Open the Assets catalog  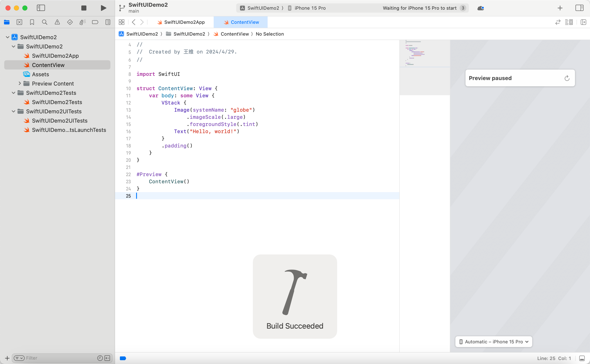57,74
